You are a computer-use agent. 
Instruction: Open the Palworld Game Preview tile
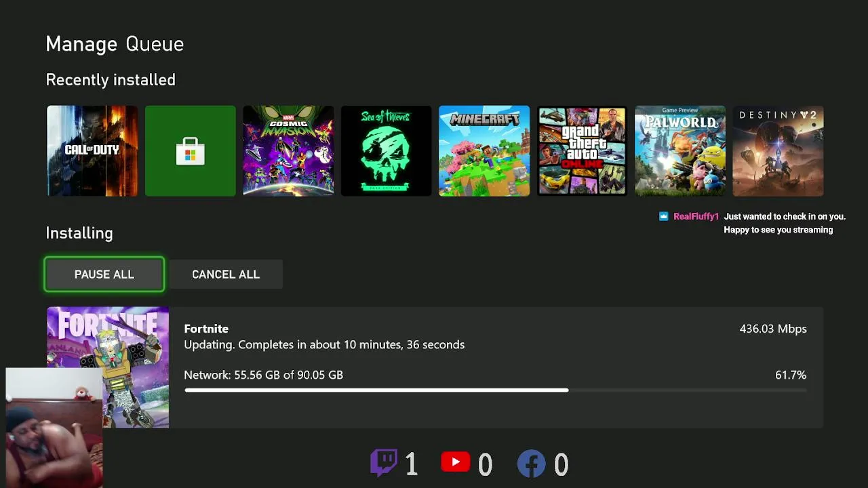coord(680,150)
